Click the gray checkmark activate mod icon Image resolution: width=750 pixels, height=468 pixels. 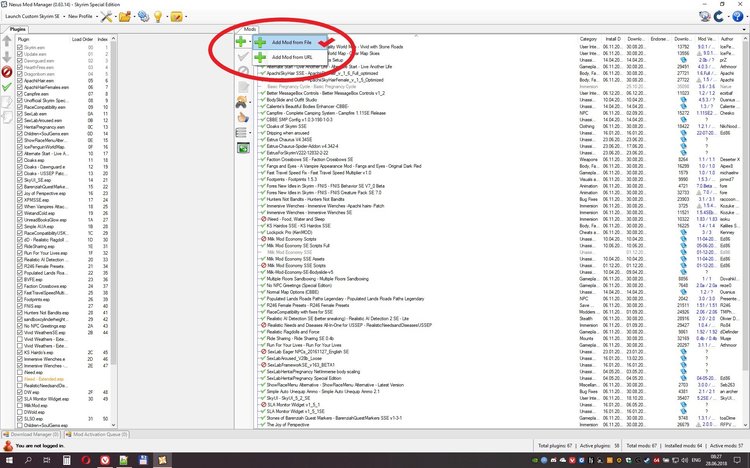point(243,56)
